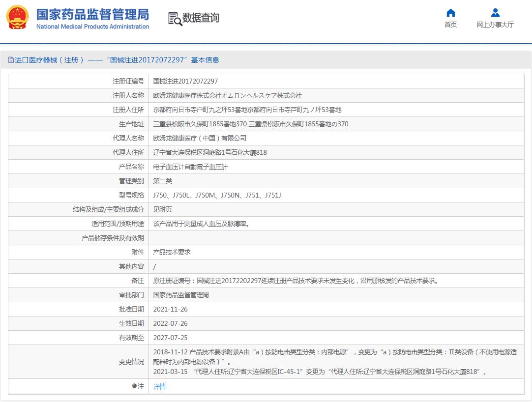This screenshot has width=532, height=402.
Task: Click the 审批部门 label
Action: 131,295
